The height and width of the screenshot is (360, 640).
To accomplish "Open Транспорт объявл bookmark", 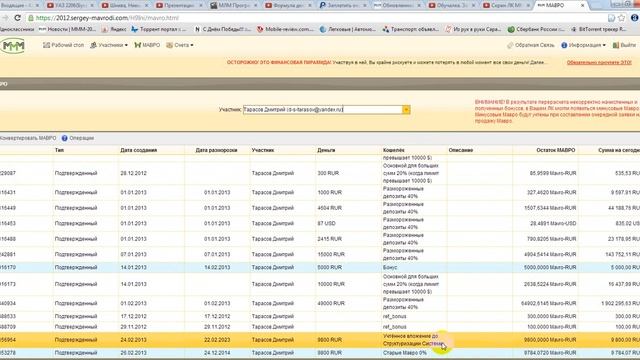I will [x=411, y=29].
